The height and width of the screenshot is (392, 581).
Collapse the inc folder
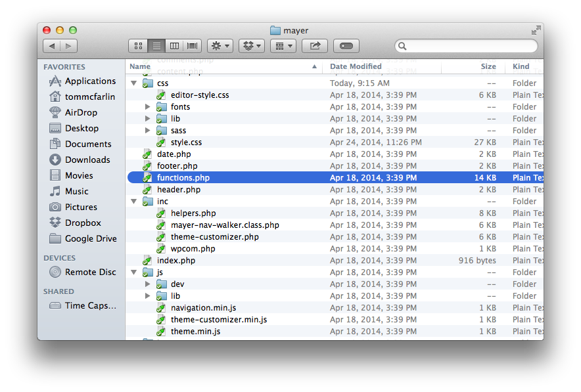pyautogui.click(x=134, y=202)
